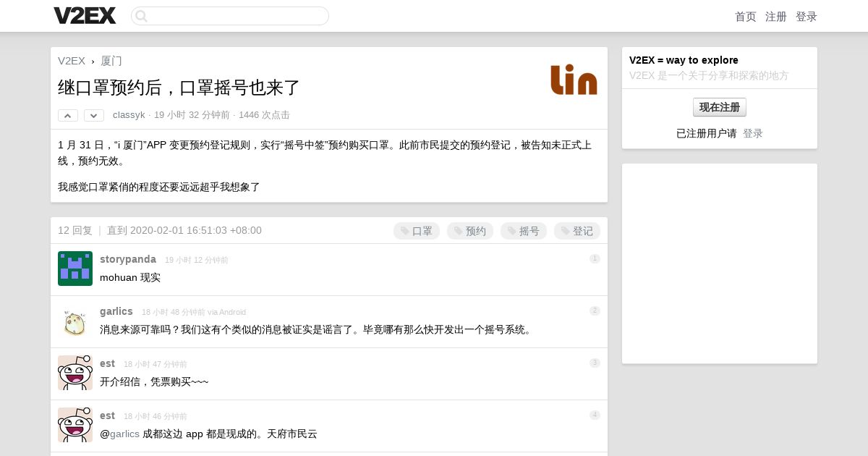
Task: Open est's username in reply 4
Action: click(107, 415)
